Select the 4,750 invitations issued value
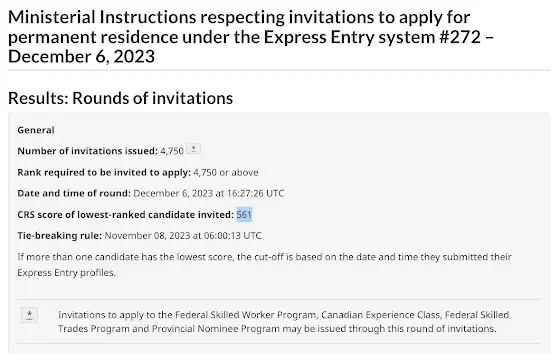Image resolution: width=560 pixels, height=360 pixels. (172, 151)
